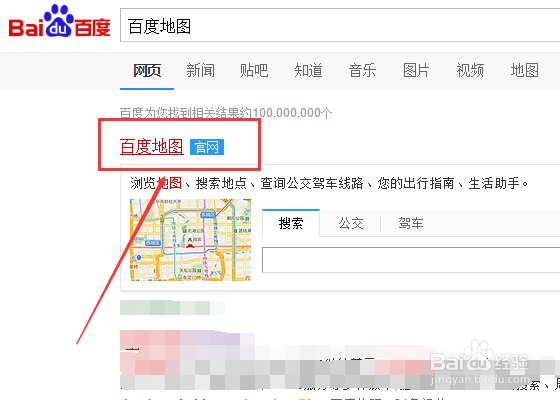Image resolution: width=560 pixels, height=400 pixels.
Task: Click the search box containing 百度地图
Action: pyautogui.click(x=340, y=25)
